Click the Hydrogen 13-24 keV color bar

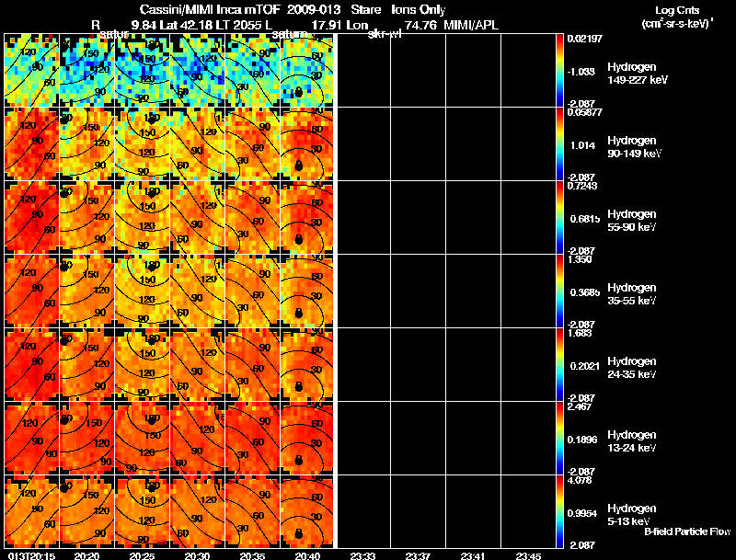click(559, 439)
